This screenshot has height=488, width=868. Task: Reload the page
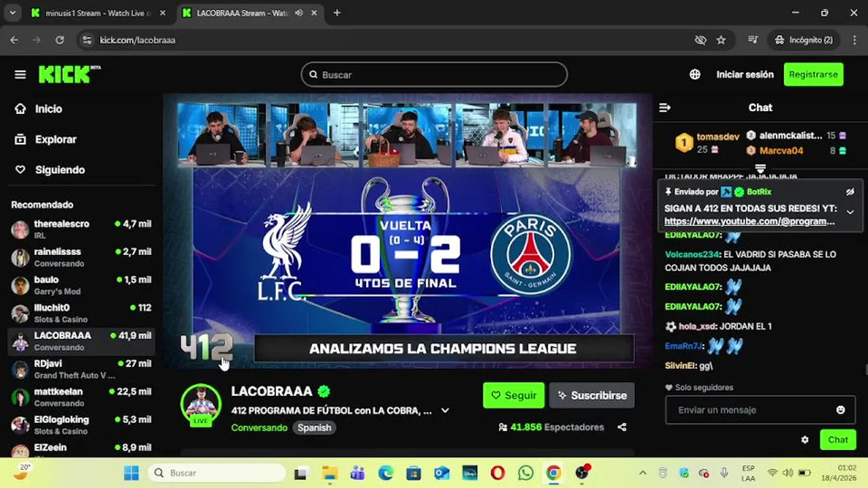[60, 40]
